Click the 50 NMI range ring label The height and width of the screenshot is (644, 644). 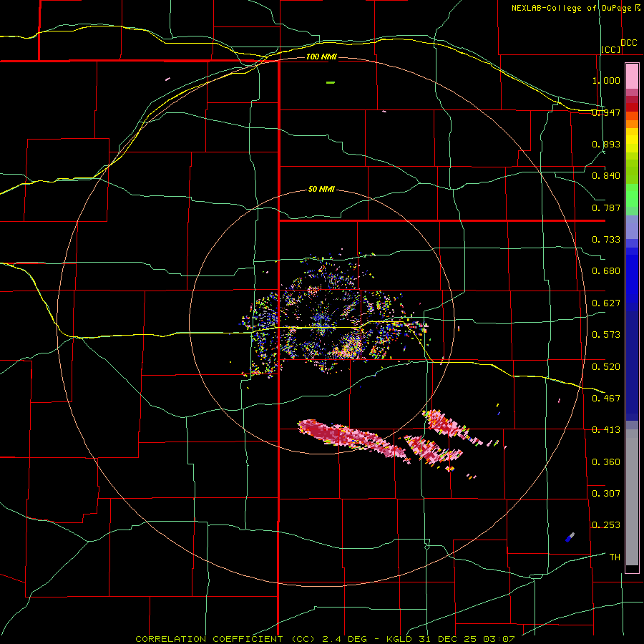321,189
